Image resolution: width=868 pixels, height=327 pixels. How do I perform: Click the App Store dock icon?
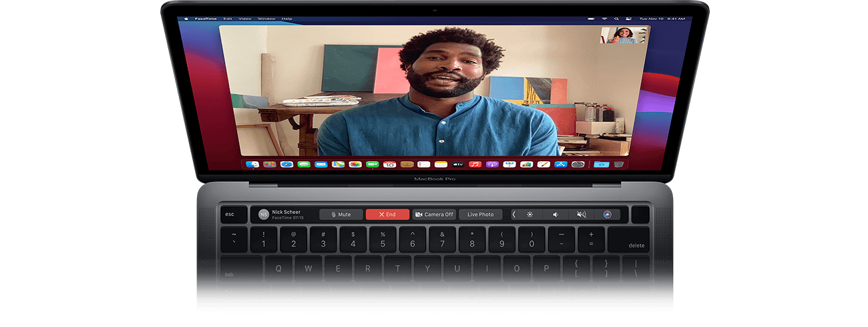pos(561,165)
